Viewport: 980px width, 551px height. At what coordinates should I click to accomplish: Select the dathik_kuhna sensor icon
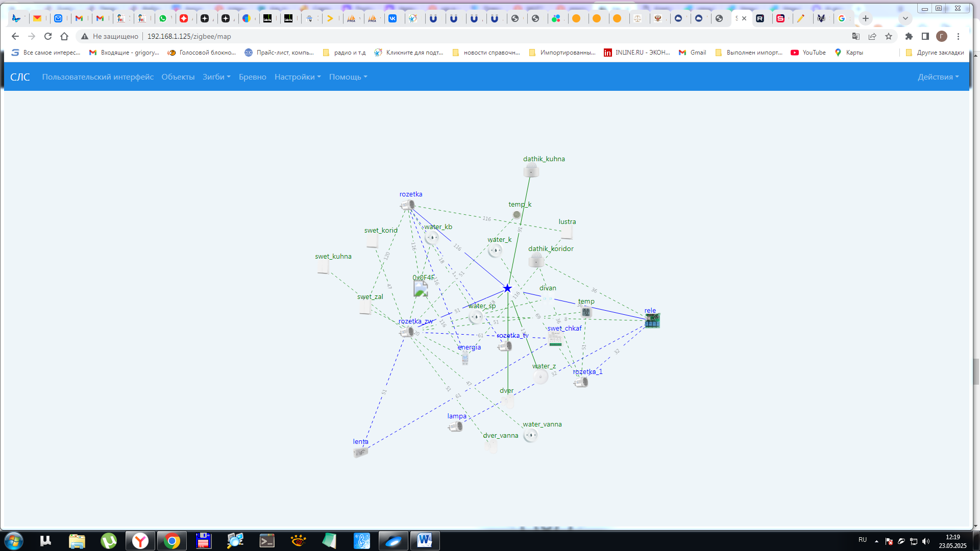531,171
